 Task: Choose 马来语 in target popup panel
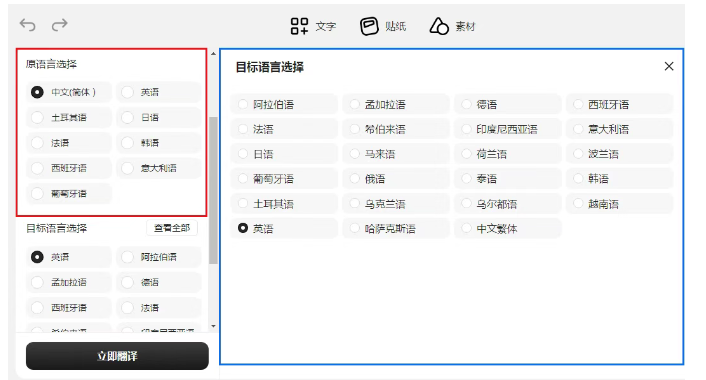coord(396,154)
